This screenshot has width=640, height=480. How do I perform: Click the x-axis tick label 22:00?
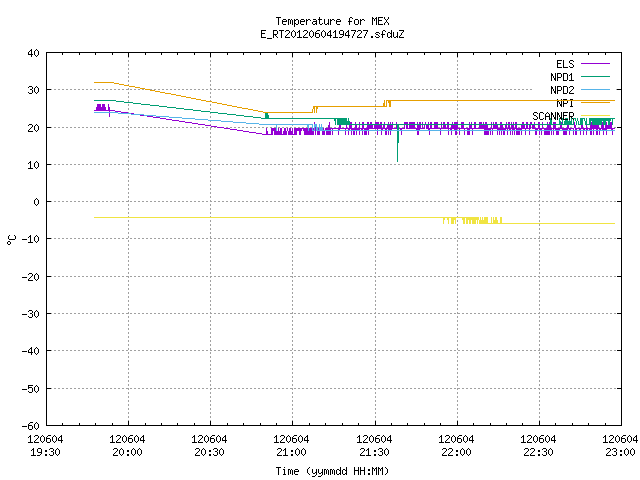tap(456, 452)
